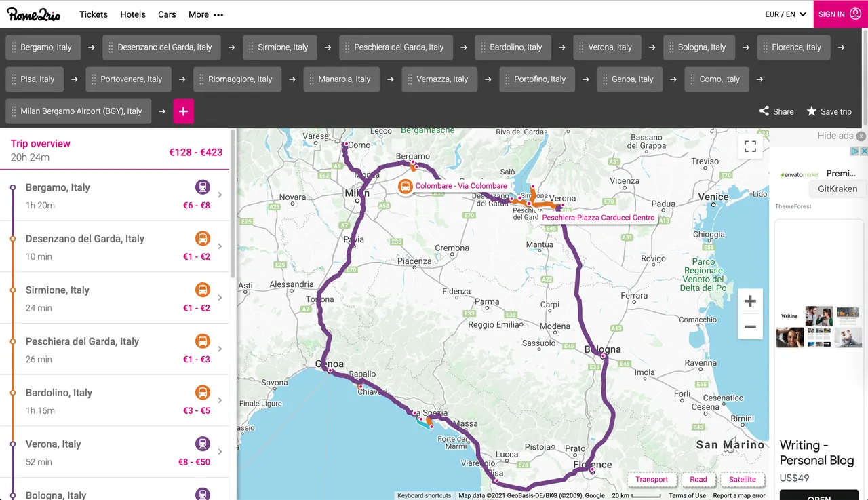
Task: Click the Bergamo, Italy destination chip
Action: tap(43, 47)
